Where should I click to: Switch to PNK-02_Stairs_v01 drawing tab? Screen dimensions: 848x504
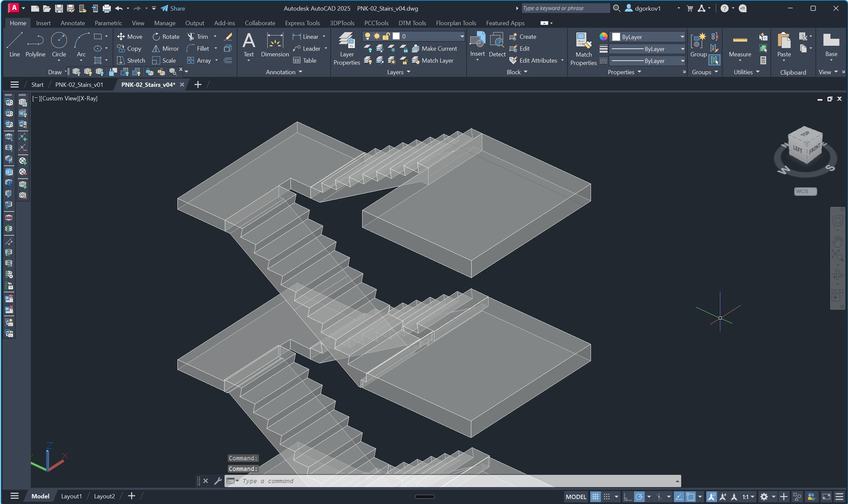point(79,84)
